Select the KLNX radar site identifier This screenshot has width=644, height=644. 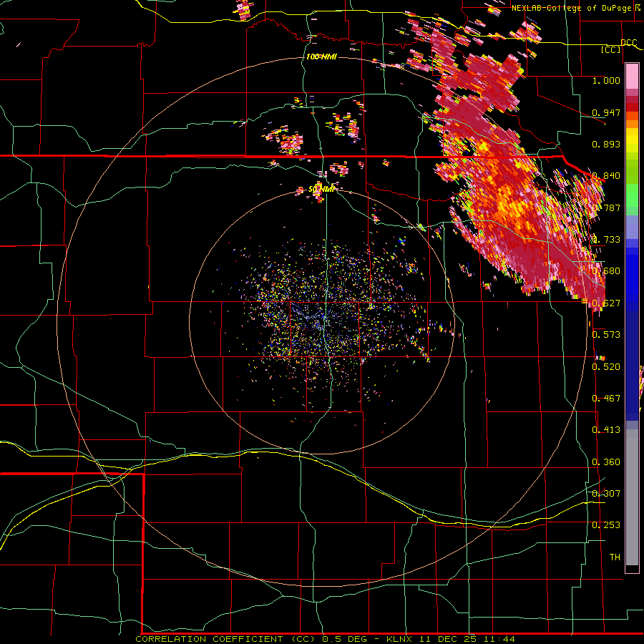(x=401, y=639)
